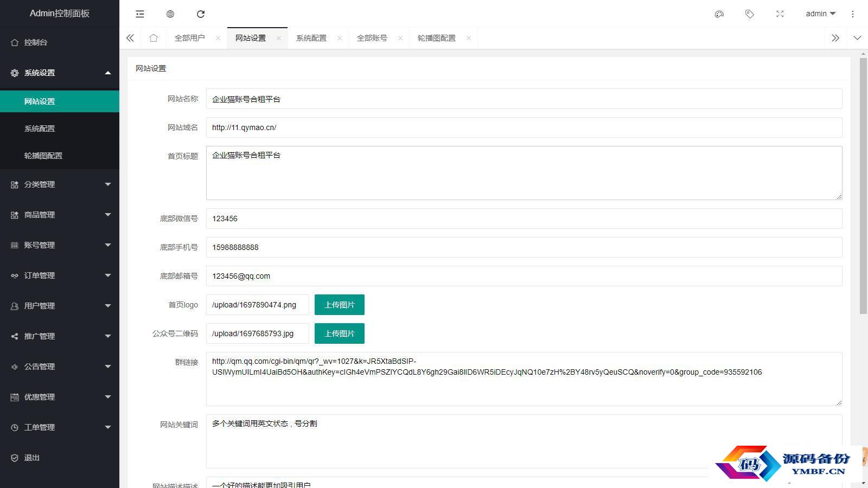Click the 订单管理 sidebar icon
The width and height of the screenshot is (868, 488).
pos(15,275)
